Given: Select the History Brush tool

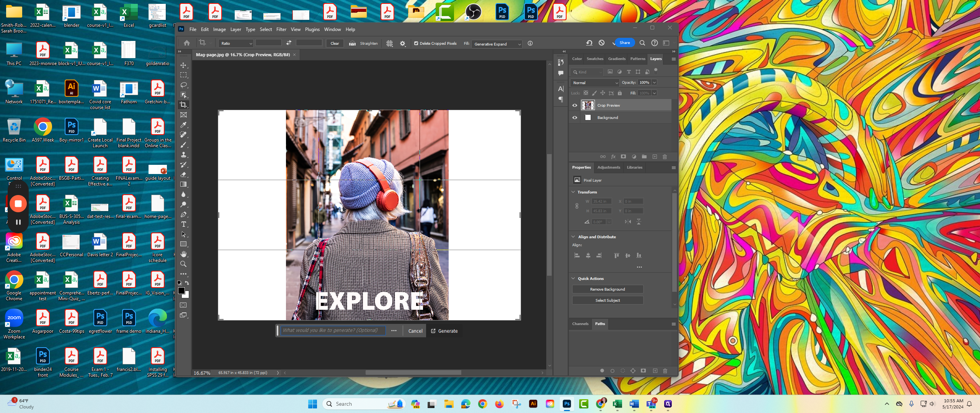Looking at the screenshot, I should [183, 164].
